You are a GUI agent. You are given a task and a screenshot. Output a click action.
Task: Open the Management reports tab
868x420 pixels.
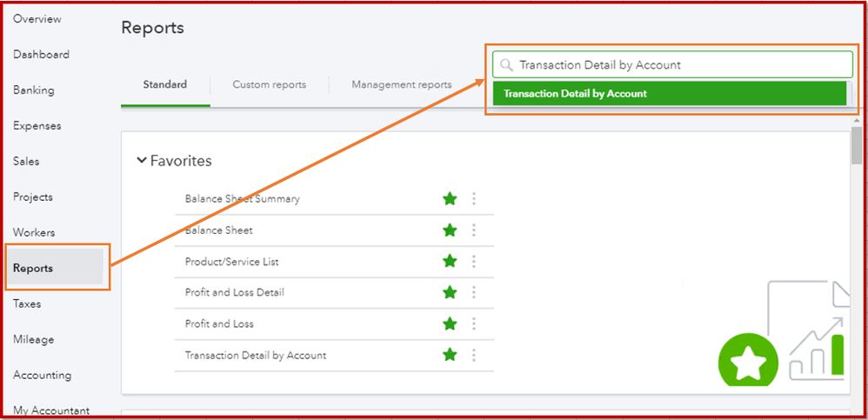[x=401, y=84]
